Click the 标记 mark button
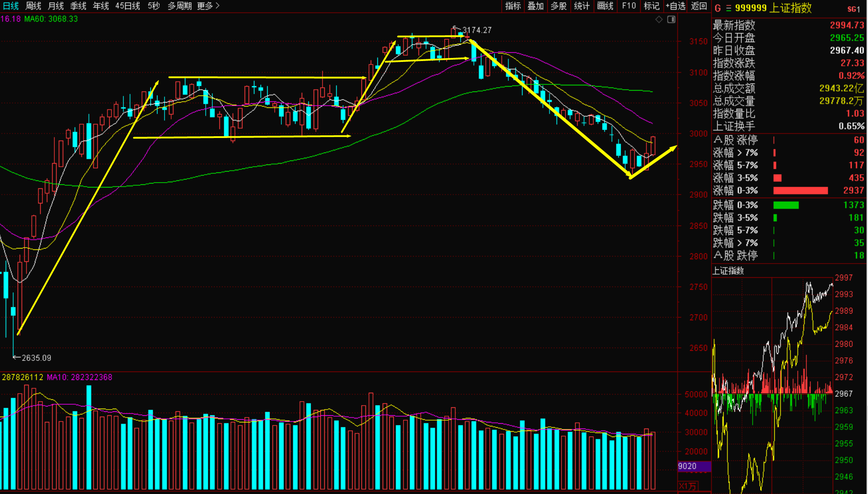The image size is (868, 494). pyautogui.click(x=651, y=6)
